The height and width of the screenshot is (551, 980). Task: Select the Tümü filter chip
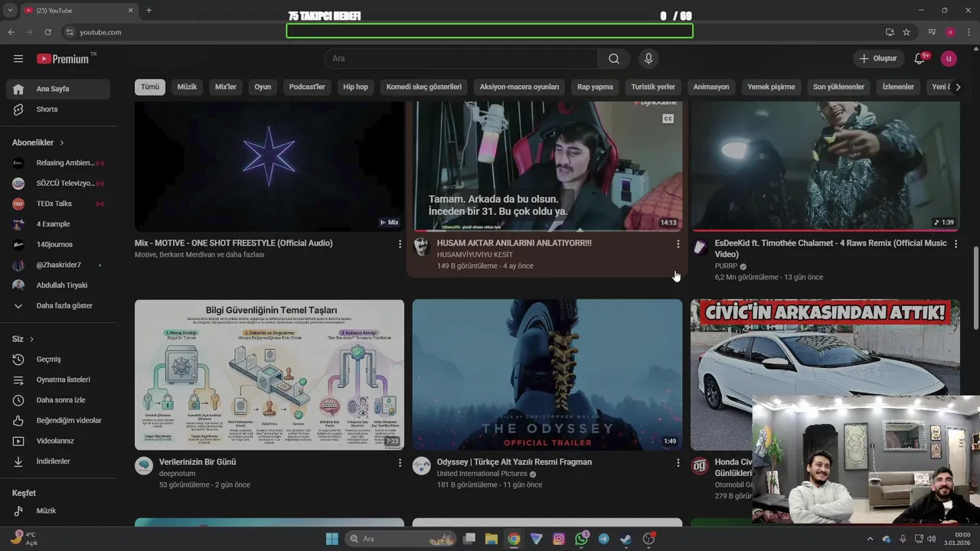click(x=150, y=87)
